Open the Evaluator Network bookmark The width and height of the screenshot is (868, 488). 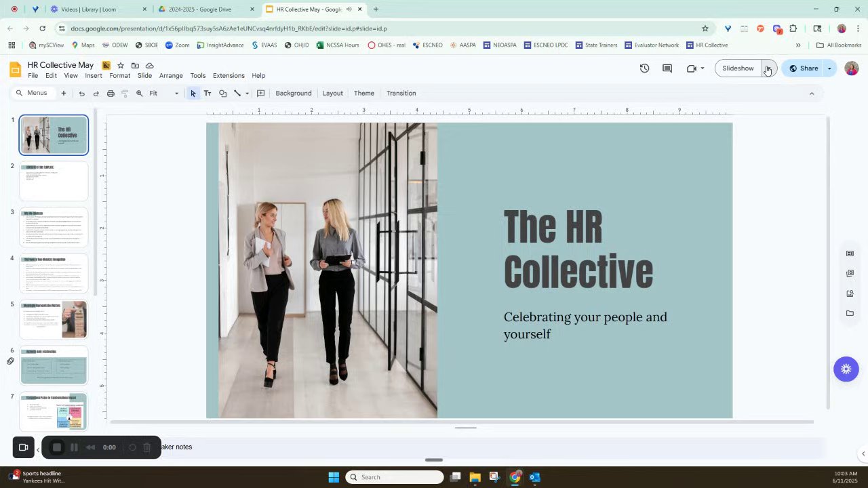[x=652, y=45]
